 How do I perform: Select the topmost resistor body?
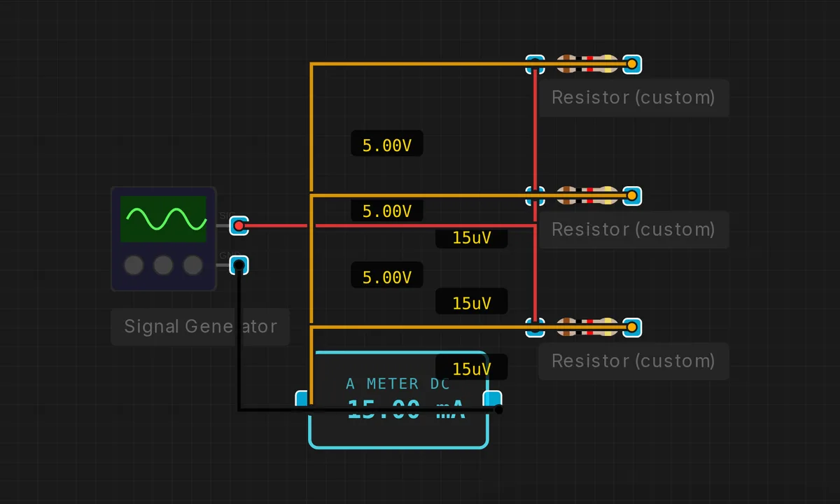coord(587,64)
